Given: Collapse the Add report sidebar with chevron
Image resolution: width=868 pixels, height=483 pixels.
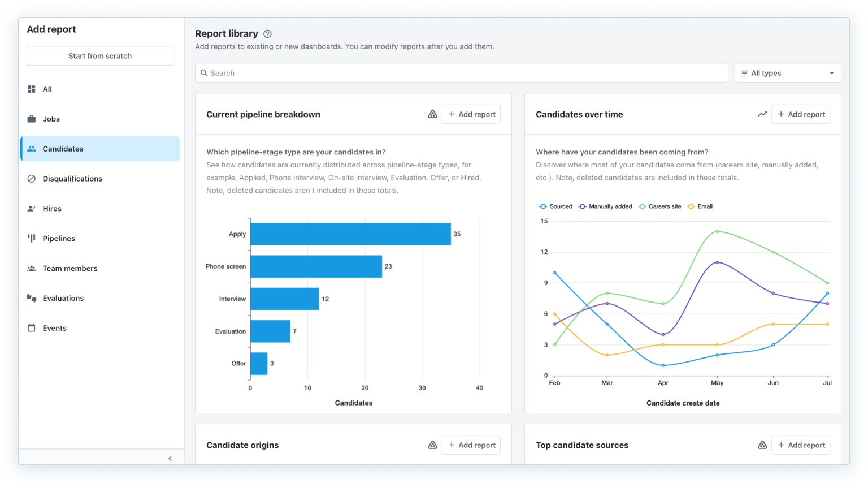Looking at the screenshot, I should pos(170,459).
